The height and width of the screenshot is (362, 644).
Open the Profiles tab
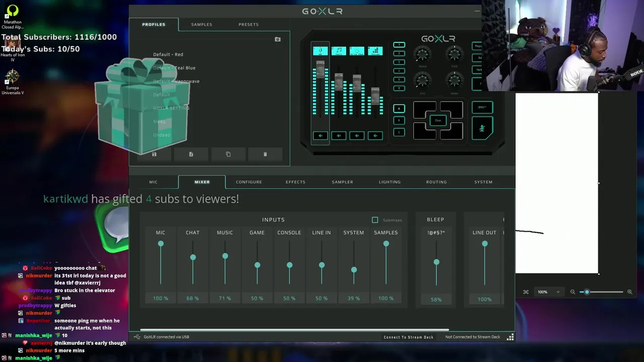pyautogui.click(x=153, y=25)
